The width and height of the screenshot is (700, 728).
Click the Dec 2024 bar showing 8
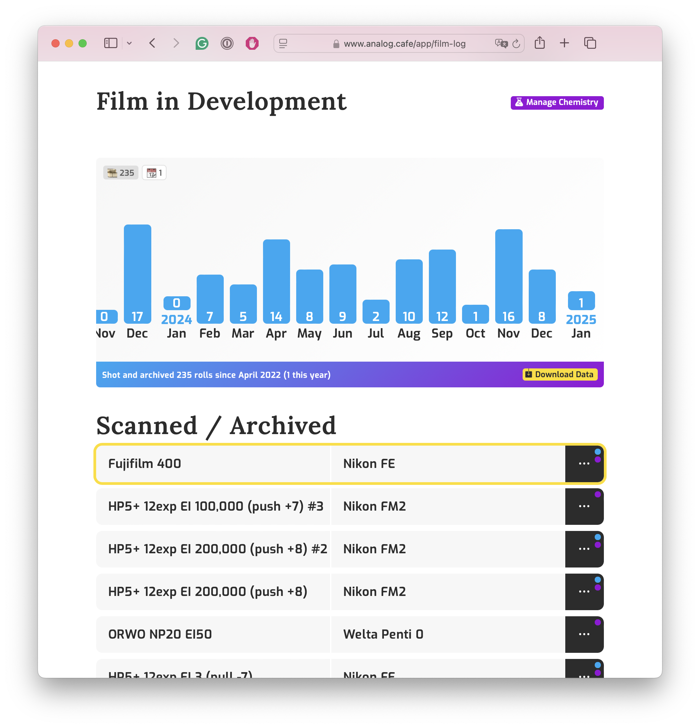pos(542,297)
